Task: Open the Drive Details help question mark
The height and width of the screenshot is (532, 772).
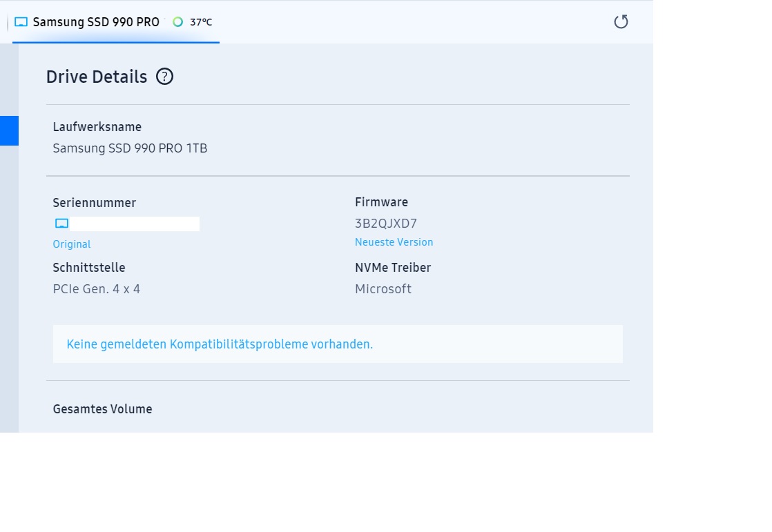Action: click(164, 77)
